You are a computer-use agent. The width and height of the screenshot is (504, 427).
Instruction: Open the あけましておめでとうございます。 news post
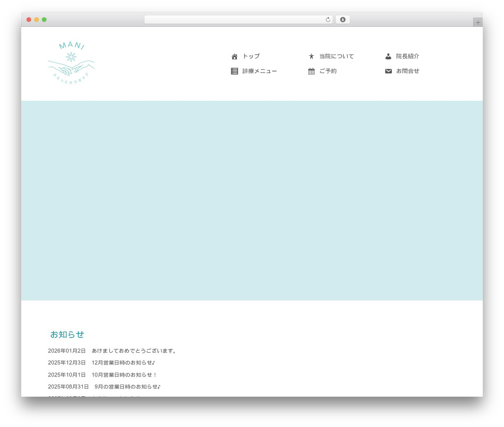click(x=135, y=351)
